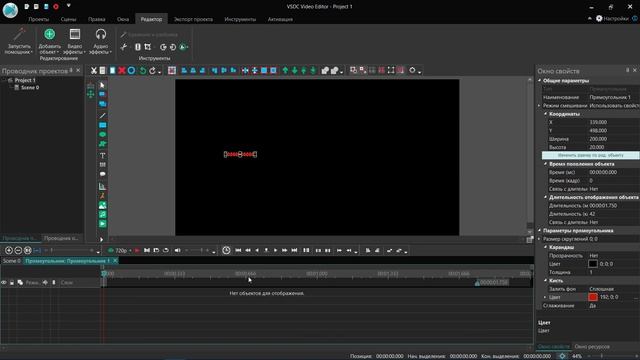Select the pointer arrow tool
The height and width of the screenshot is (360, 640).
point(102,85)
